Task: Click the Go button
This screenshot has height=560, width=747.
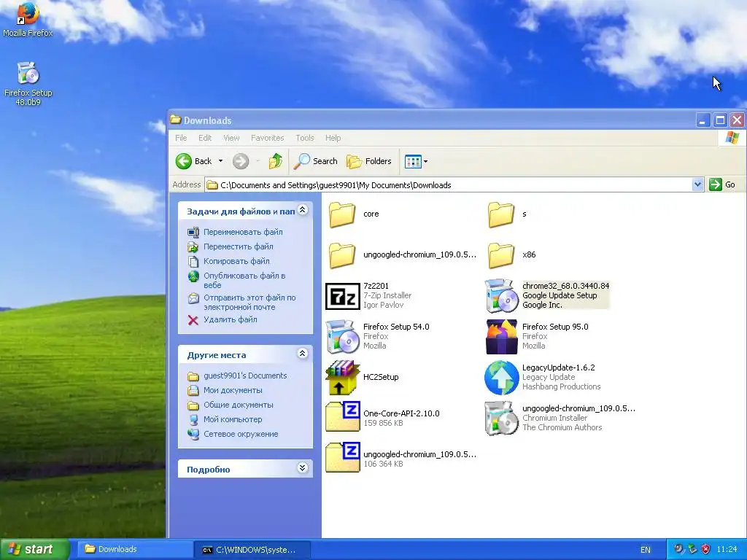Action: [x=722, y=184]
